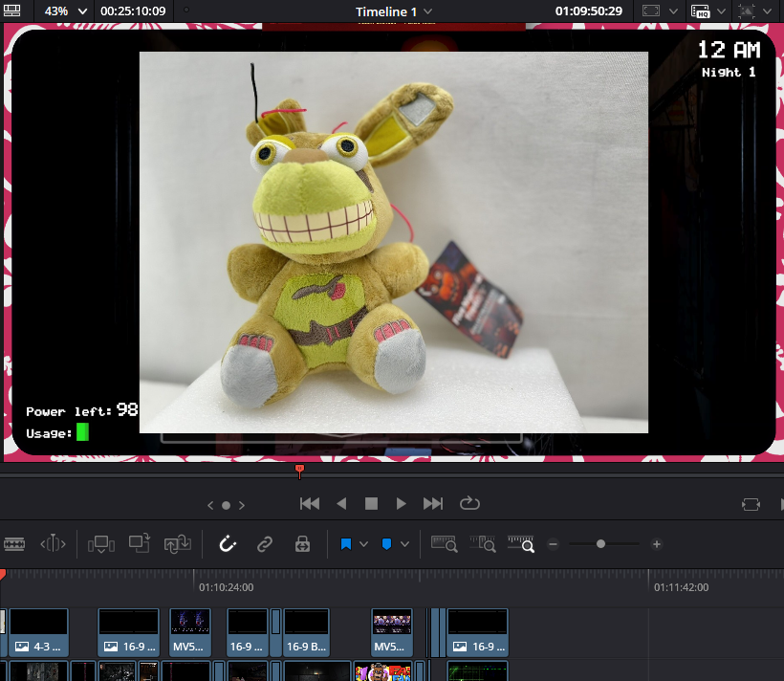Screen dimensions: 784x681
Task: Click the red viewer scrubber playhead
Action: [x=299, y=471]
